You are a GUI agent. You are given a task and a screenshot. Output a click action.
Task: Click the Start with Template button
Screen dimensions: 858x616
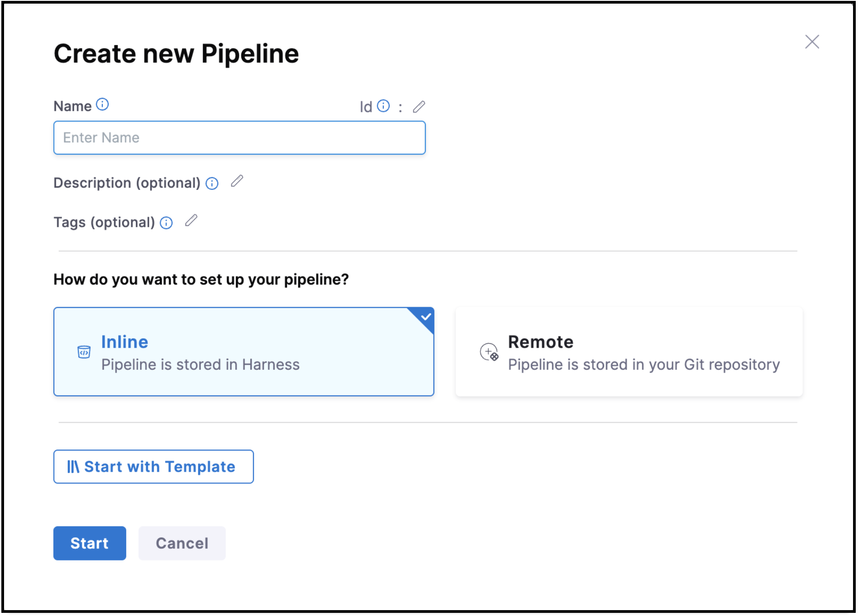click(153, 467)
